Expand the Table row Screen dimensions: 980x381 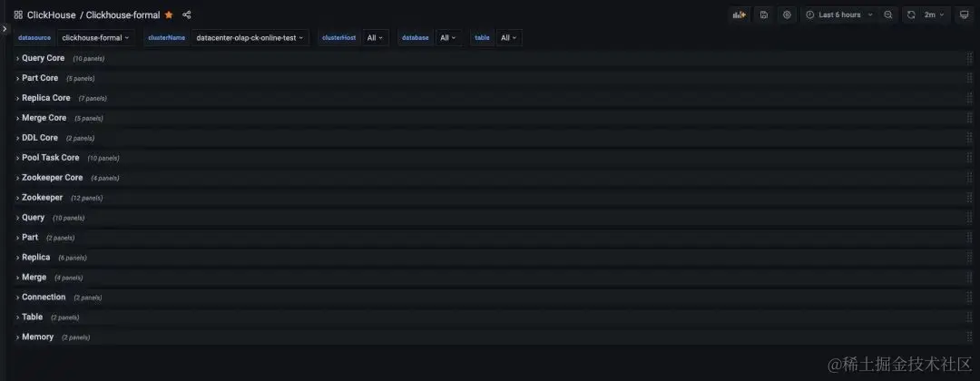click(32, 317)
